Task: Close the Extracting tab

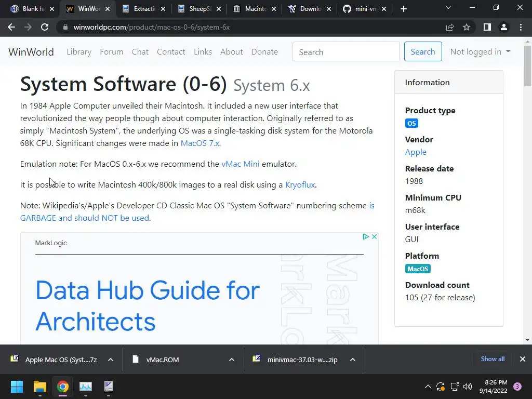Action: (163, 9)
